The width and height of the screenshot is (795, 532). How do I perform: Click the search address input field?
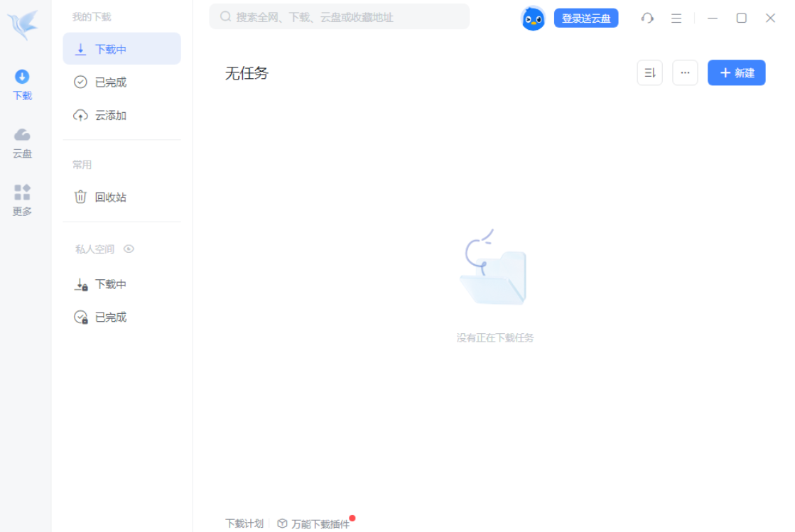[x=340, y=17]
